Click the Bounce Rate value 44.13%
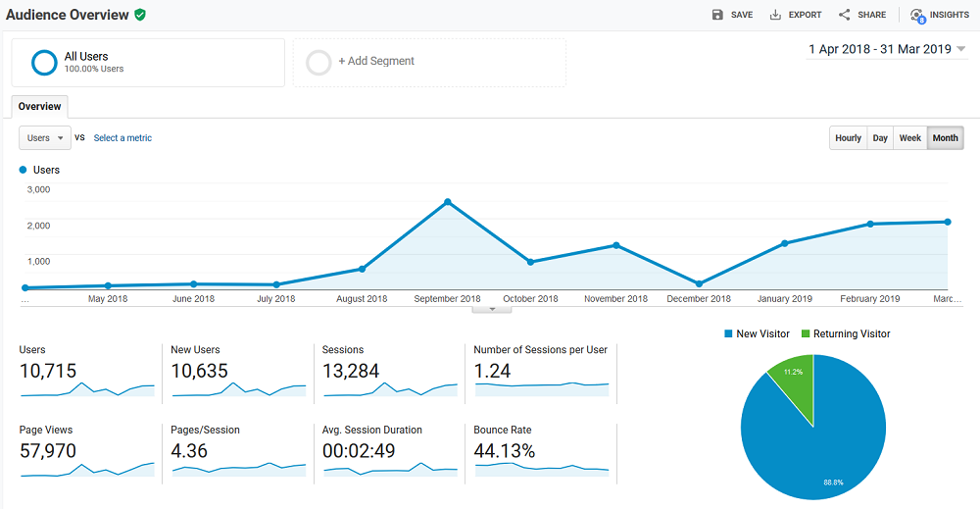This screenshot has width=980, height=509. point(505,451)
